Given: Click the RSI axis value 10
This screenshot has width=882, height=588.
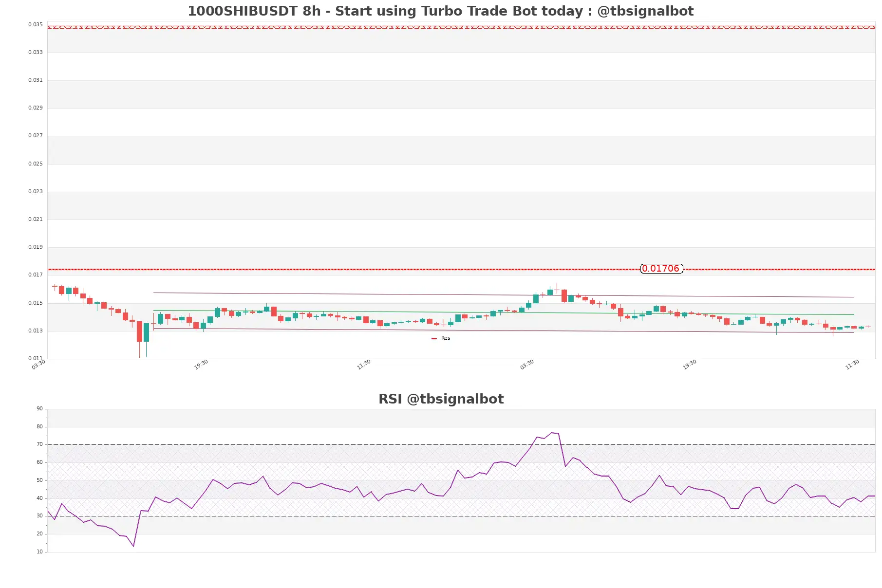Looking at the screenshot, I should pyautogui.click(x=39, y=552).
